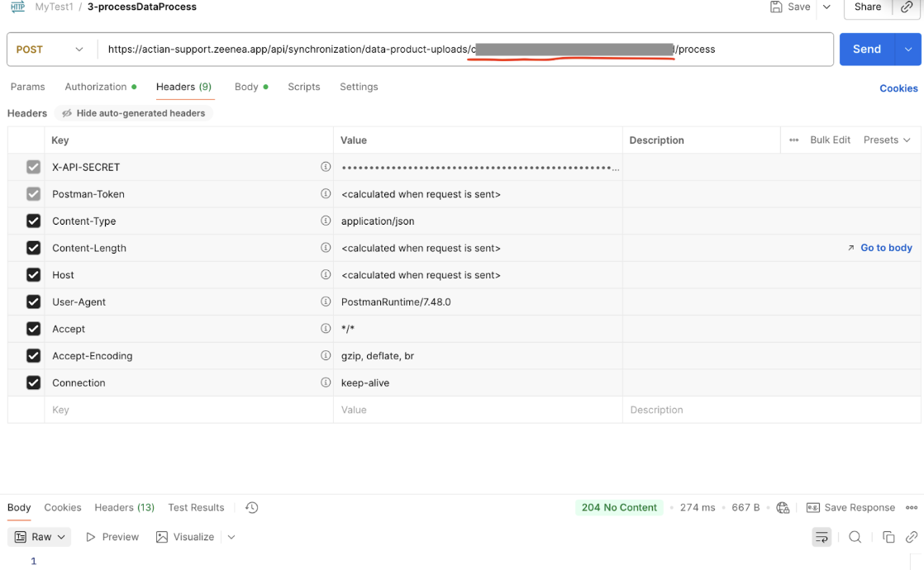924x570 pixels.
Task: Toggle line wrap in response body
Action: coord(822,537)
